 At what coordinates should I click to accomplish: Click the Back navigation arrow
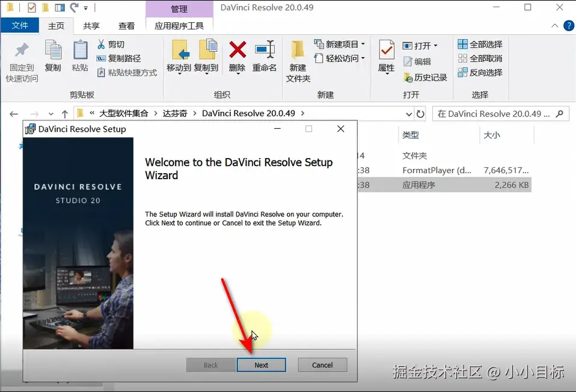[x=14, y=114]
